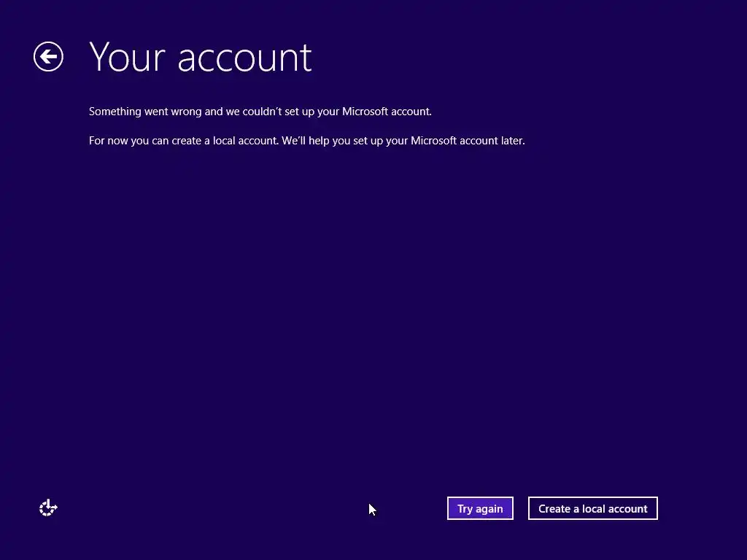This screenshot has height=560, width=747.
Task: Click the 'For now you can create a local account' line
Action: coord(307,141)
